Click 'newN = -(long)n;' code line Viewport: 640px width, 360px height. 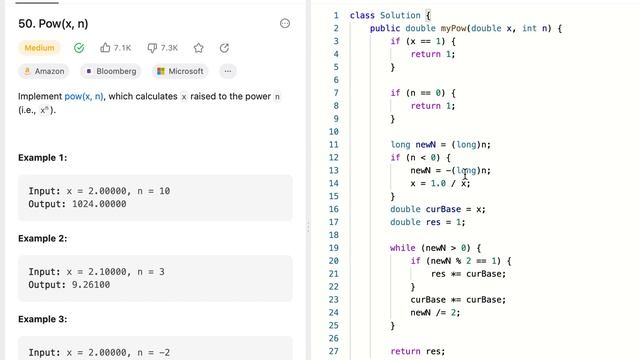pos(451,170)
